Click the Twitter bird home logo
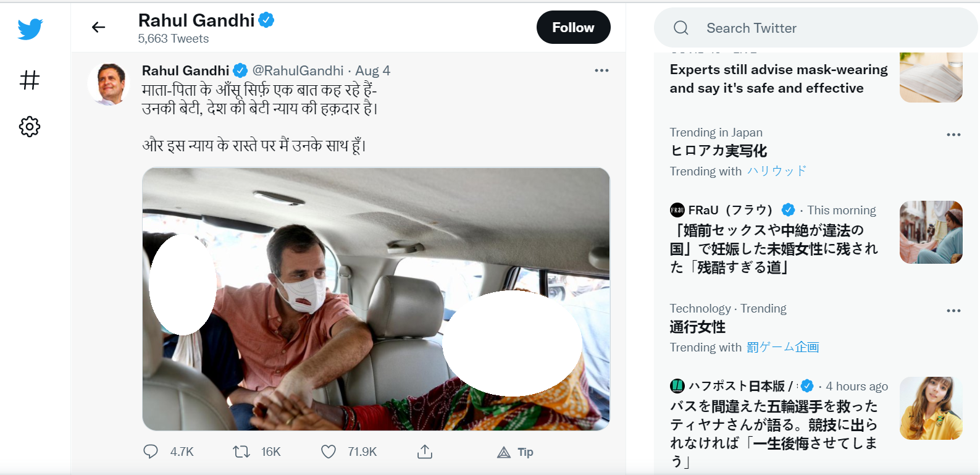Image resolution: width=980 pixels, height=475 pixels. pos(30,29)
